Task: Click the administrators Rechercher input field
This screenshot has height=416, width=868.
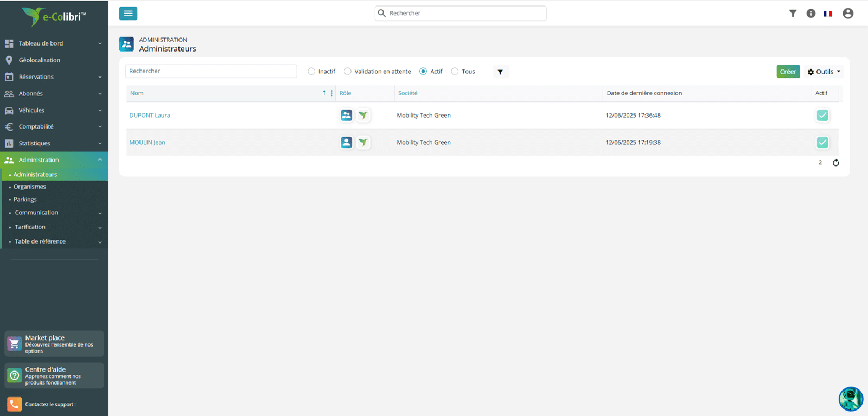Action: [211, 71]
